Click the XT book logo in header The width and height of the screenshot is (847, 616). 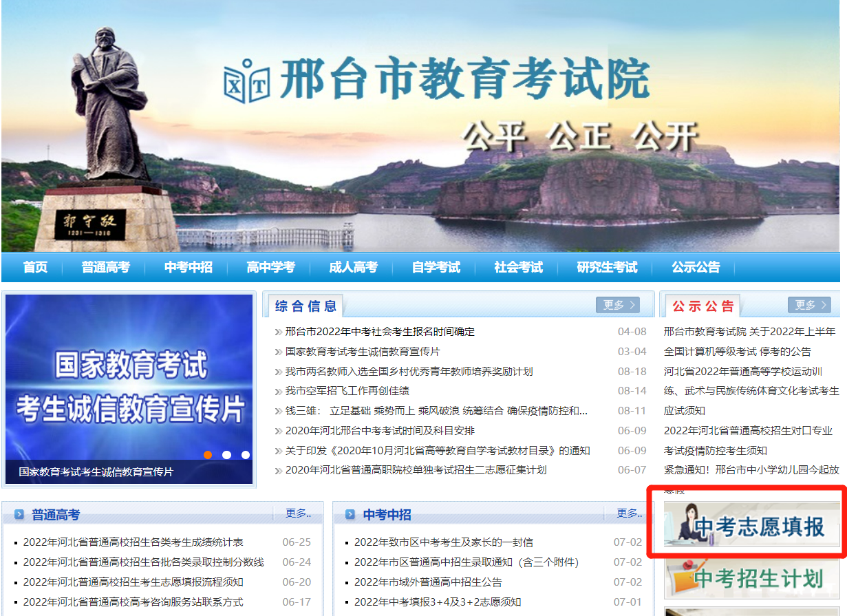(246, 81)
